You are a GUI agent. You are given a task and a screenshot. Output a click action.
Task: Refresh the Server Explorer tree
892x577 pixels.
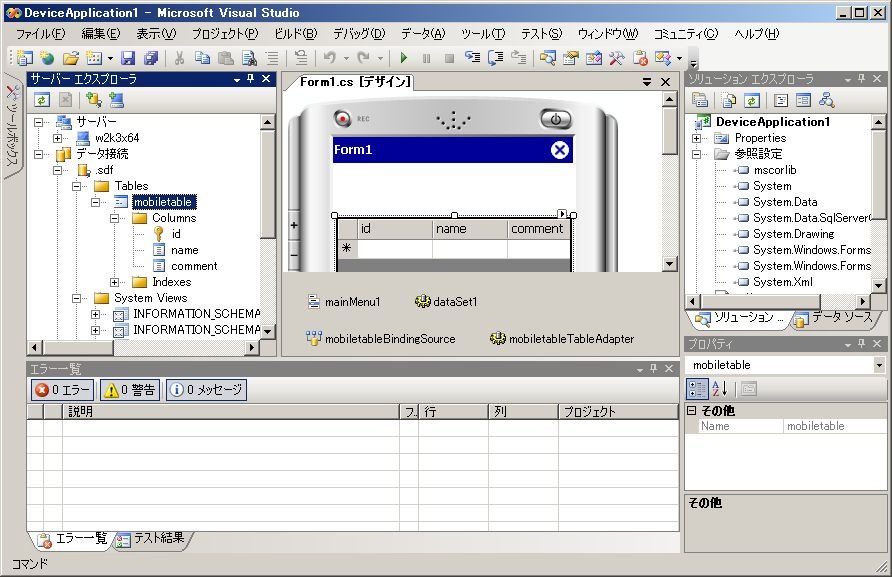coord(42,100)
